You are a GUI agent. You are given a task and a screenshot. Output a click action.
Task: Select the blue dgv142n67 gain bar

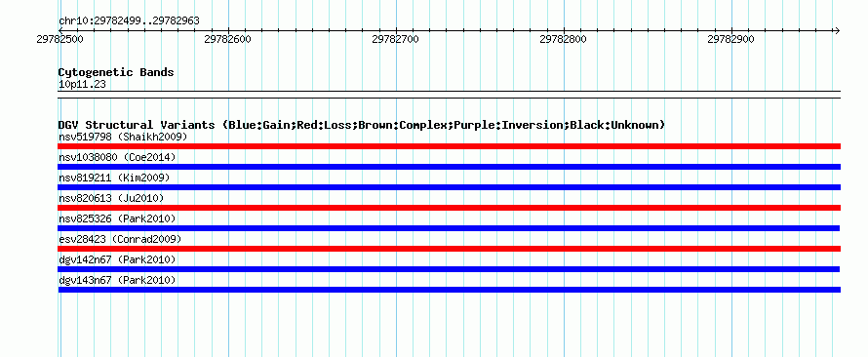tap(449, 269)
